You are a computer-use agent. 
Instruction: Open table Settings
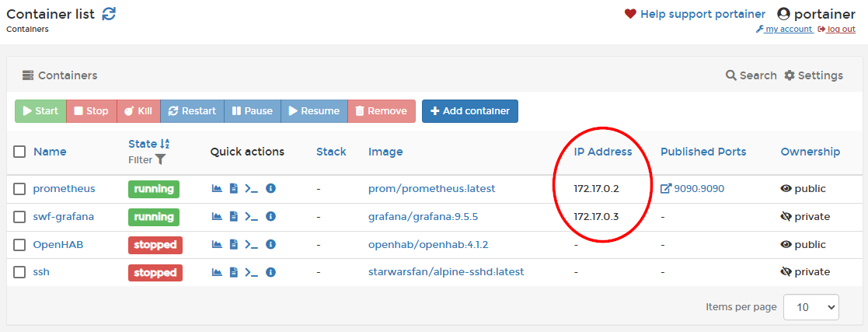[x=814, y=75]
